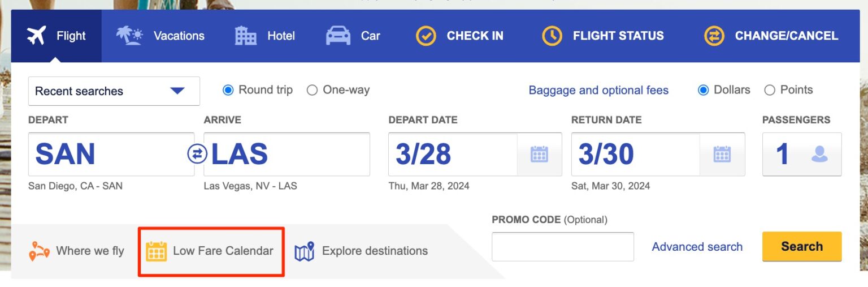Click the passenger person icon

[x=819, y=154]
